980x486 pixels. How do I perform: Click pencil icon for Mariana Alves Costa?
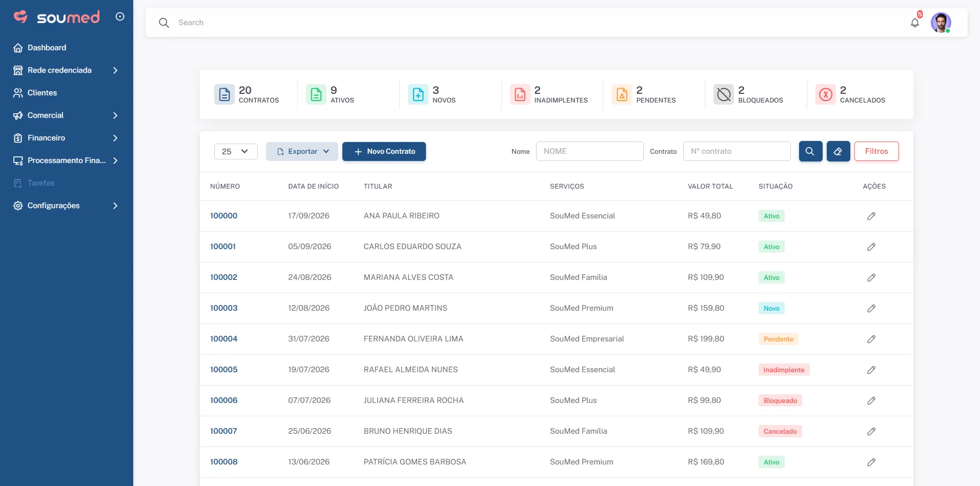[871, 278]
